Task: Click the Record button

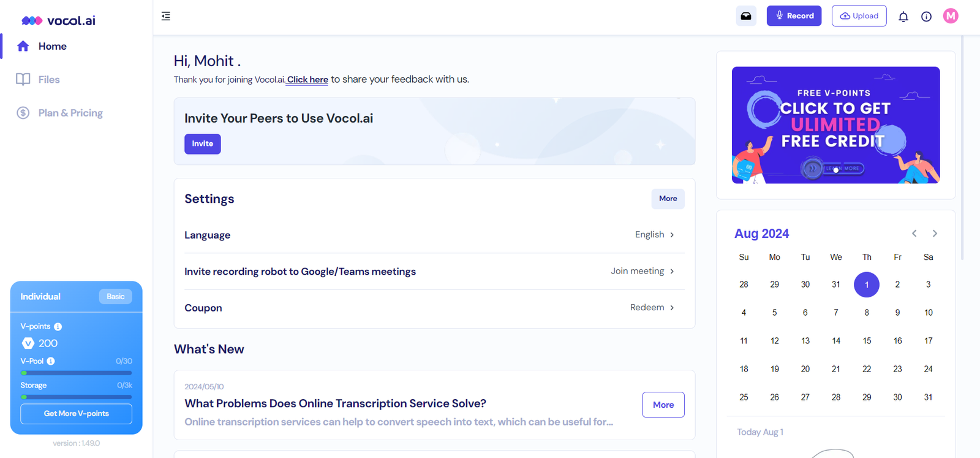Action: (x=794, y=16)
